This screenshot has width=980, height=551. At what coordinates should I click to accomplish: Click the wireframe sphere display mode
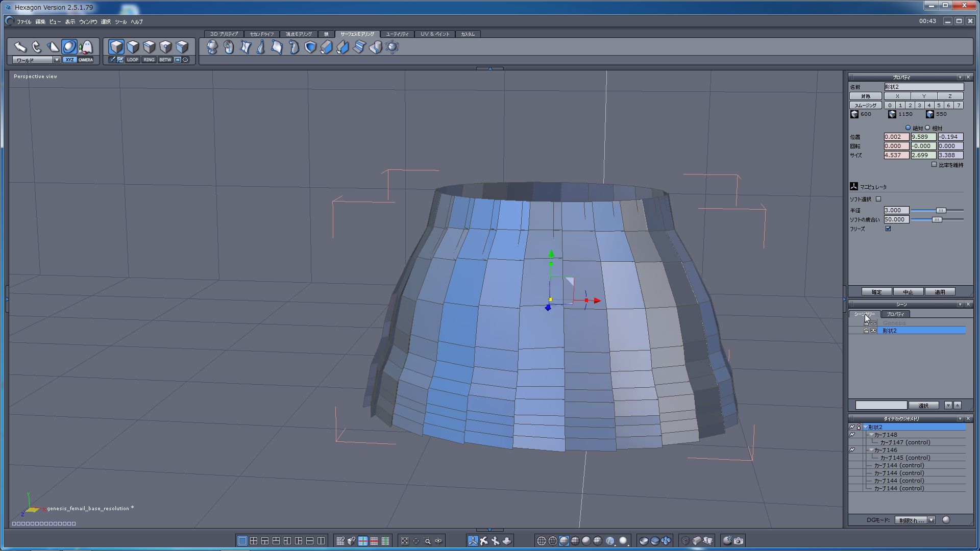pyautogui.click(x=542, y=541)
